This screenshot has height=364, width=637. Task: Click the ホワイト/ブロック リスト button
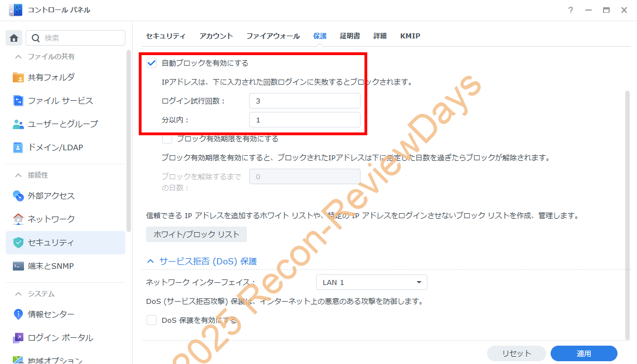click(x=196, y=234)
